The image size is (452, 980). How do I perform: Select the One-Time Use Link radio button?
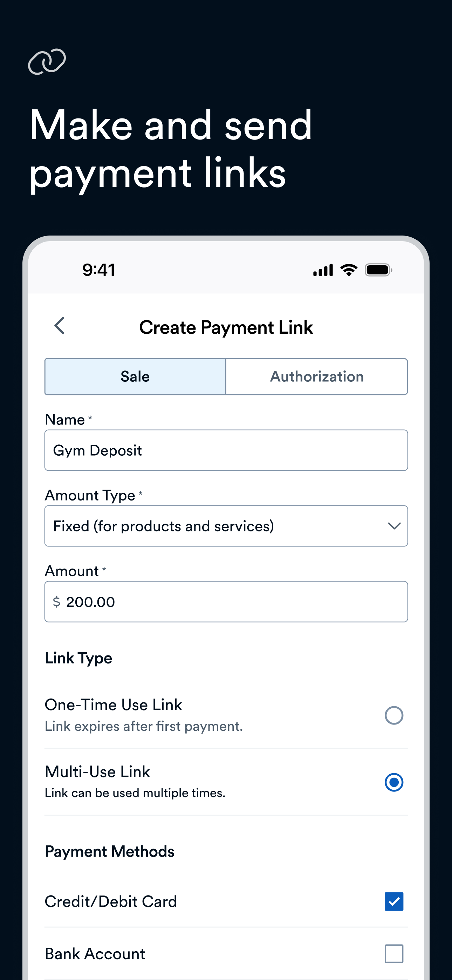[x=394, y=715]
